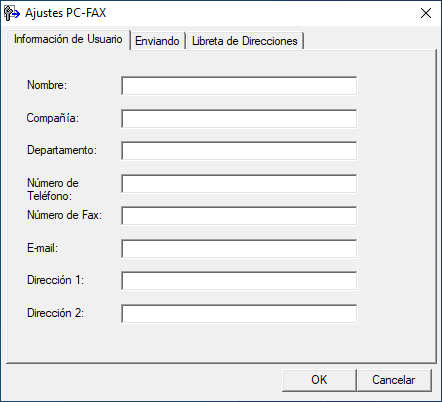Click the Departamento: label text

pyautogui.click(x=62, y=150)
